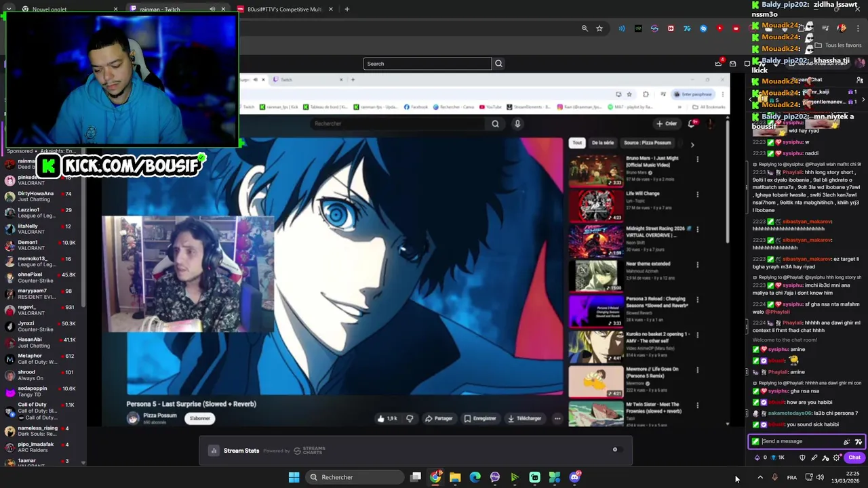The width and height of the screenshot is (868, 488).
Task: Advance gifter leaderboard with right chevron
Action: tap(863, 100)
